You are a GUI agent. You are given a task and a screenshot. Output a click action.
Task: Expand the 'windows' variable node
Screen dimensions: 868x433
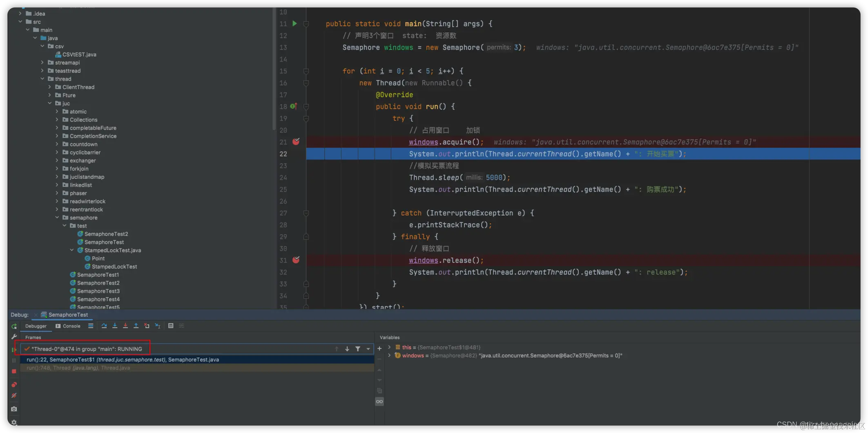(389, 355)
